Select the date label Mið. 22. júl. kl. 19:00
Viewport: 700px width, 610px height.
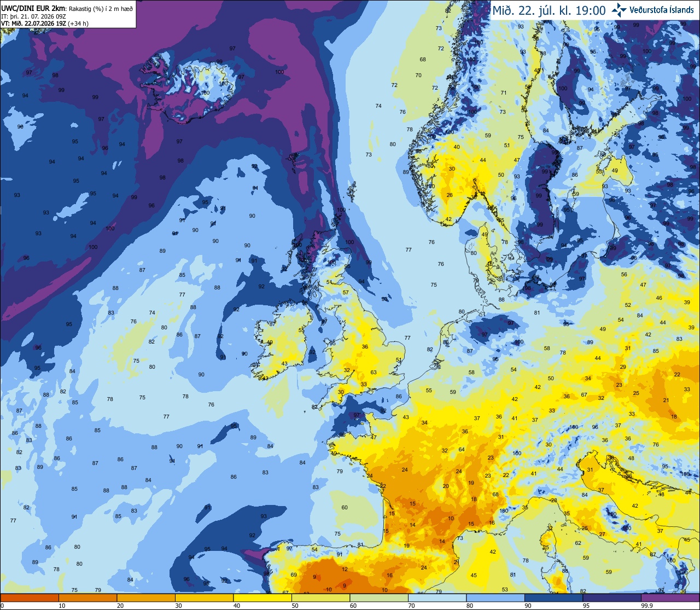click(x=549, y=10)
